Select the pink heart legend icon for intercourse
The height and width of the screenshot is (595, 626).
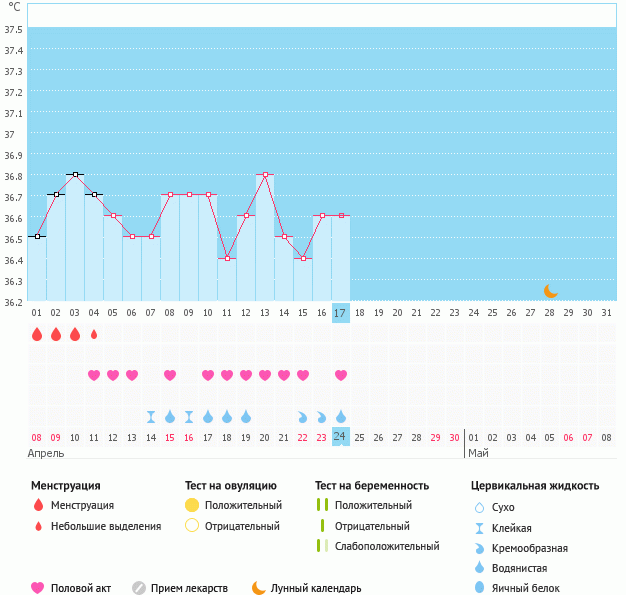tap(38, 588)
